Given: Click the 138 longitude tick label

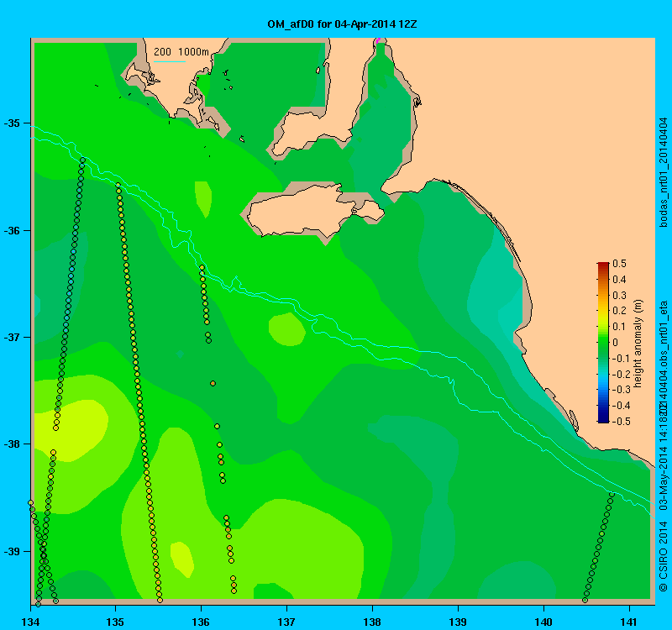Looking at the screenshot, I should point(372,622).
